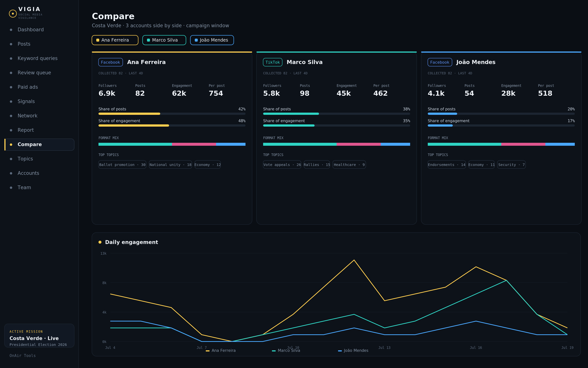
Task: Click the Marco Silva card heading
Action: 305,62
